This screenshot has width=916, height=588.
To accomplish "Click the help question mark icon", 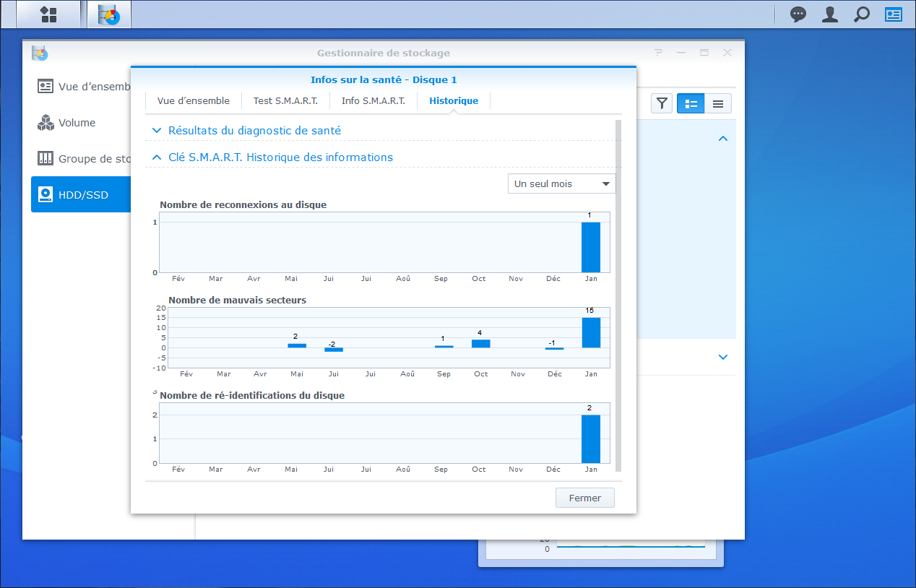I will point(658,53).
